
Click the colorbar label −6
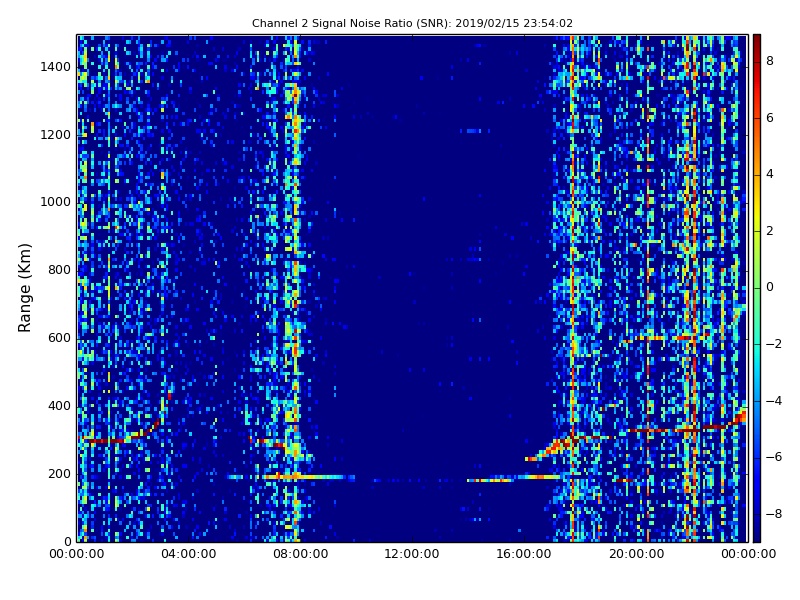pos(774,457)
